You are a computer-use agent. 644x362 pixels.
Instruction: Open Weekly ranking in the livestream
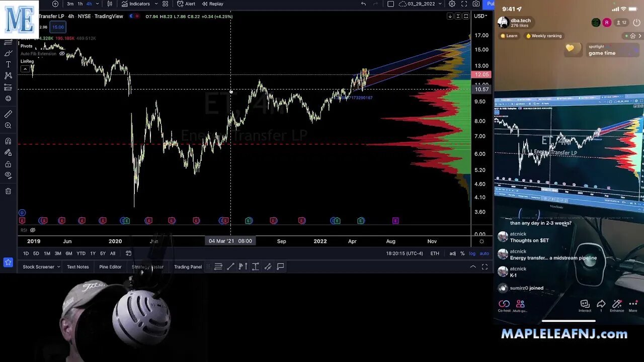[x=543, y=36]
